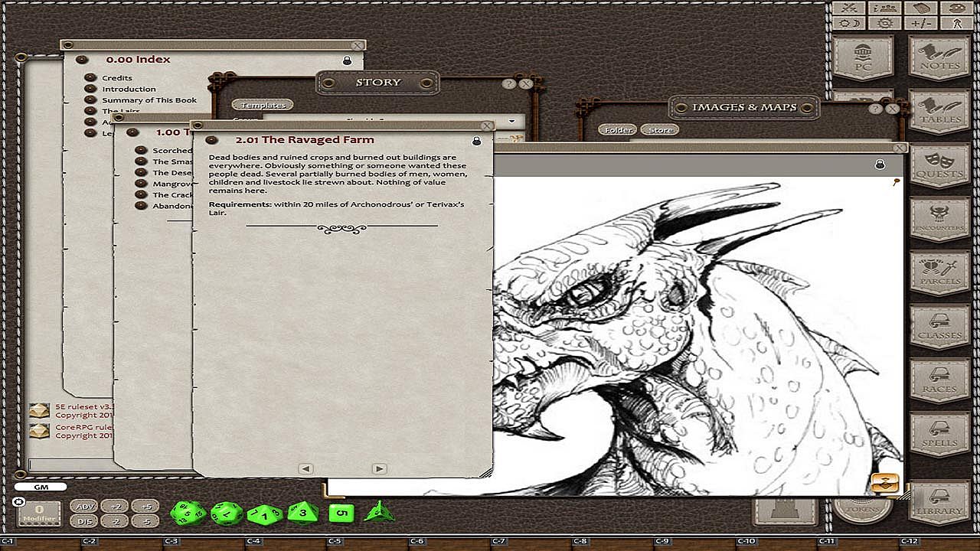Click the Templates button in Story window
The image size is (980, 551).
tap(263, 105)
